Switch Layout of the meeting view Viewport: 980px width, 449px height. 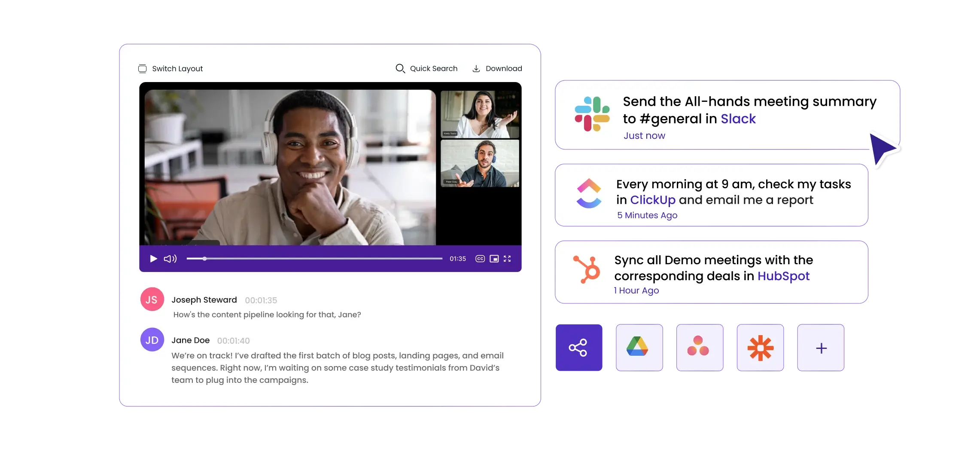pyautogui.click(x=170, y=69)
